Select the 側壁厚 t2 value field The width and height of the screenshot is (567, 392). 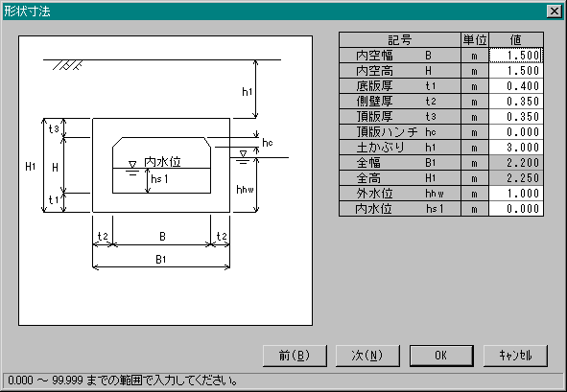(x=516, y=102)
